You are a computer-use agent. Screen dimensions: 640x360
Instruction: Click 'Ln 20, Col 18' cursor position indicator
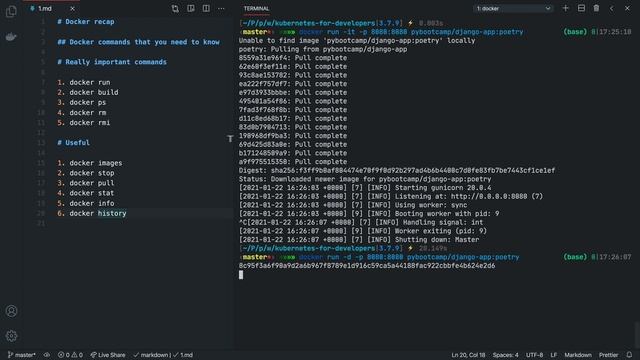(468, 355)
